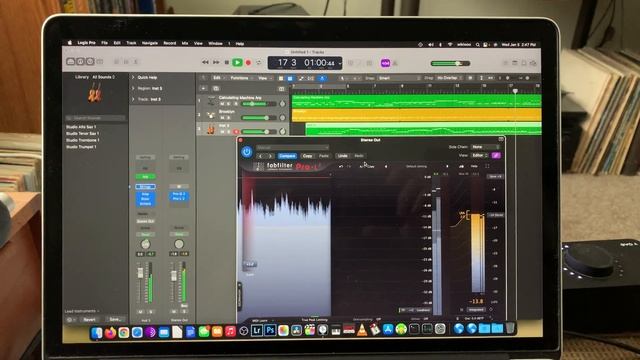640x360 pixels.
Task: Click Undo in the plugin header
Action: [342, 156]
